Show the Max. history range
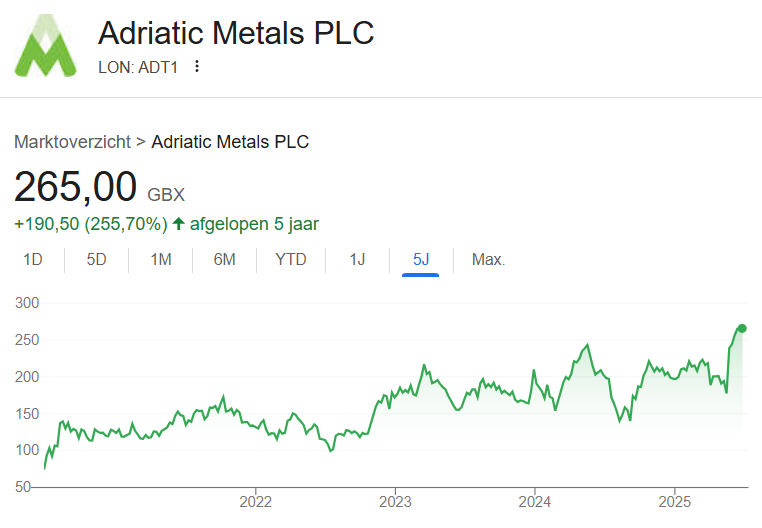The height and width of the screenshot is (528, 762). [x=488, y=260]
